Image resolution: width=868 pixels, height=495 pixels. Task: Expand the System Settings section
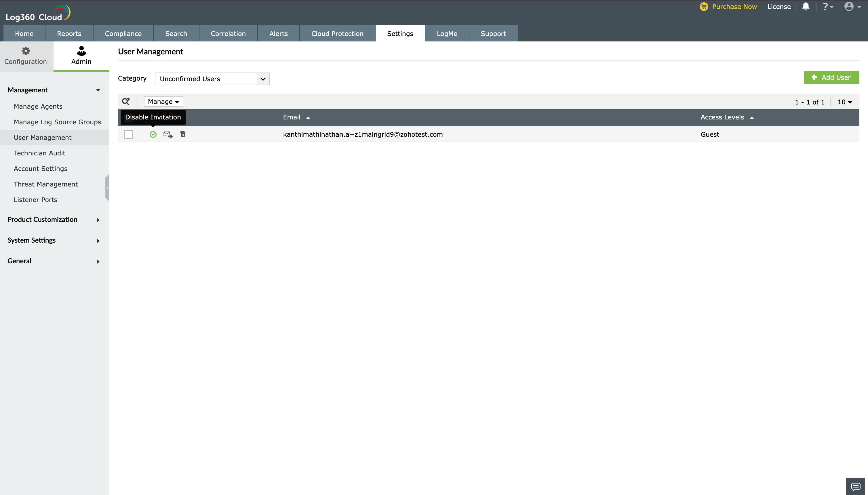coord(54,240)
